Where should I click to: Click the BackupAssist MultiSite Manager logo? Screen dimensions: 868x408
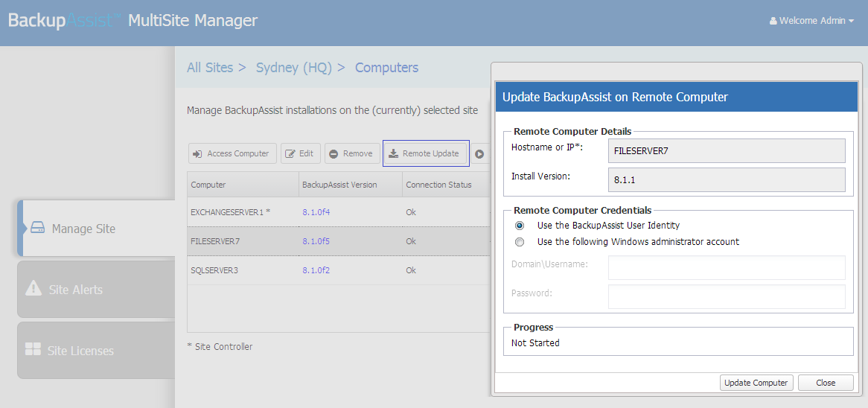(x=133, y=21)
